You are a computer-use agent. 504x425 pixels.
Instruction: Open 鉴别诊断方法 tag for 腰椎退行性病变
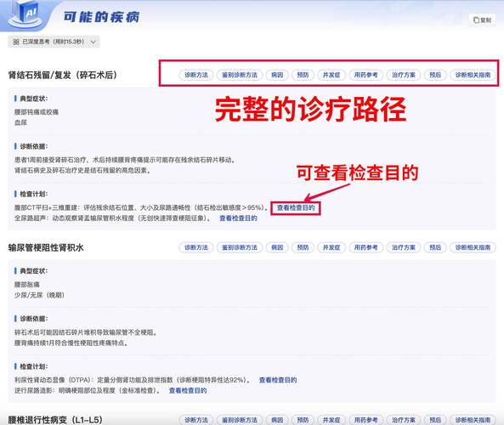point(240,420)
